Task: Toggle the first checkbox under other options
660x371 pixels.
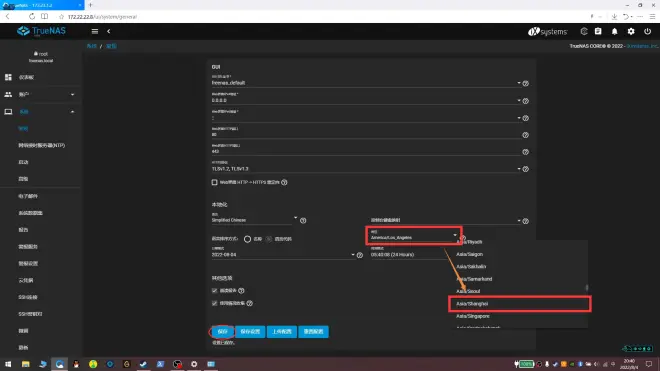Action: 215,291
